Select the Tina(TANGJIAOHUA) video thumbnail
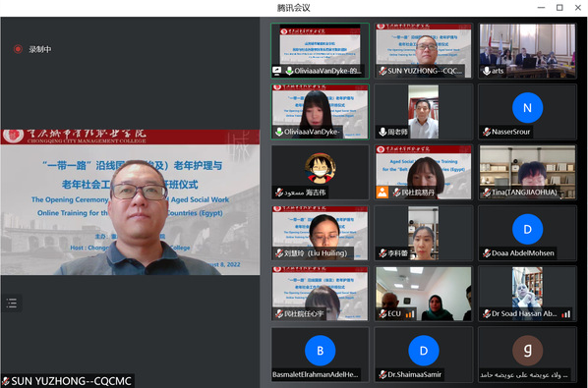 click(x=527, y=172)
